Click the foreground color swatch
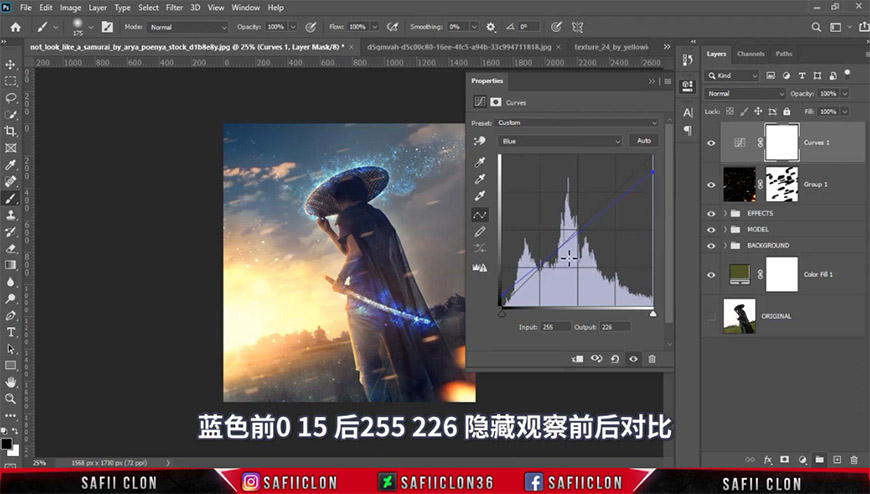Viewport: 870px width, 494px height. point(6,443)
